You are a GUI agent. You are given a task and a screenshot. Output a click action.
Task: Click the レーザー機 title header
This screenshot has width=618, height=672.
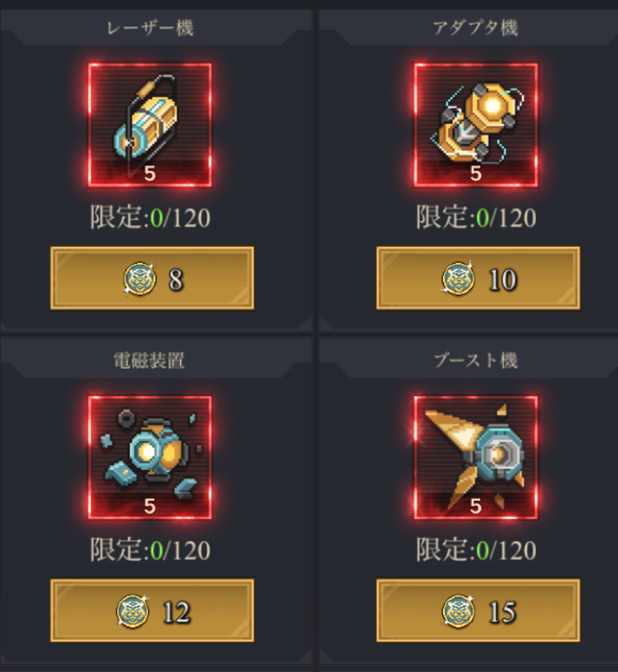[x=150, y=28]
